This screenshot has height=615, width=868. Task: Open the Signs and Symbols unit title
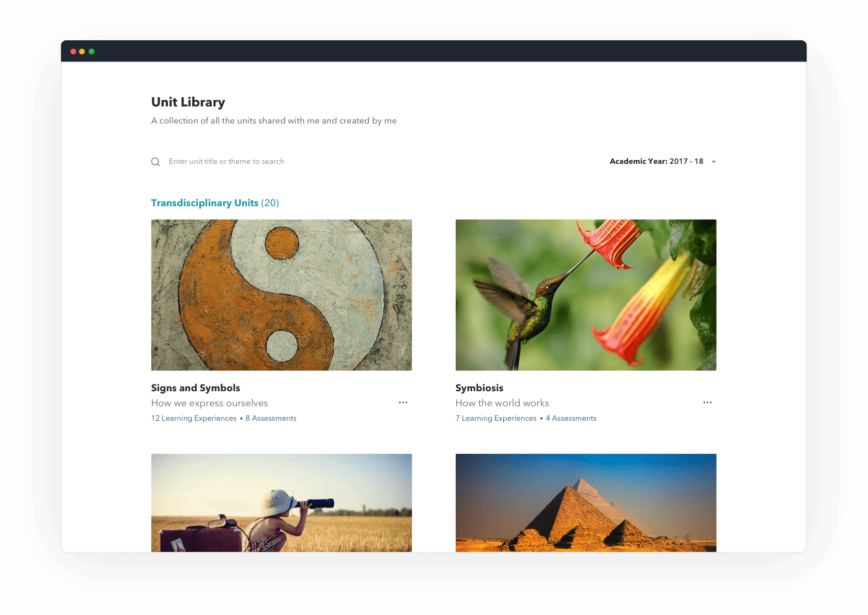(x=195, y=388)
